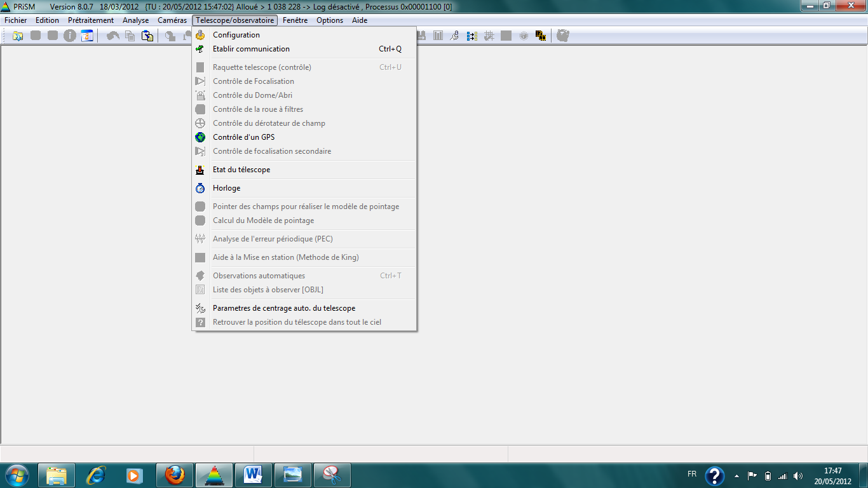Open the Options menu

[330, 20]
